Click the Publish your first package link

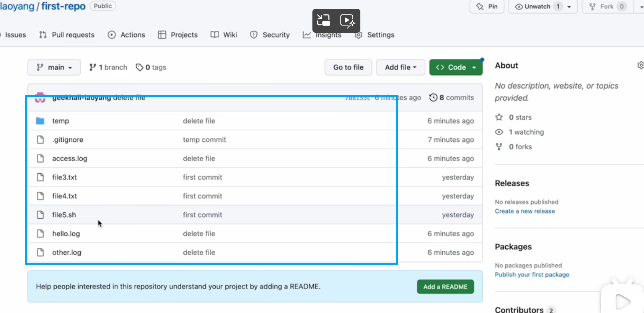532,274
